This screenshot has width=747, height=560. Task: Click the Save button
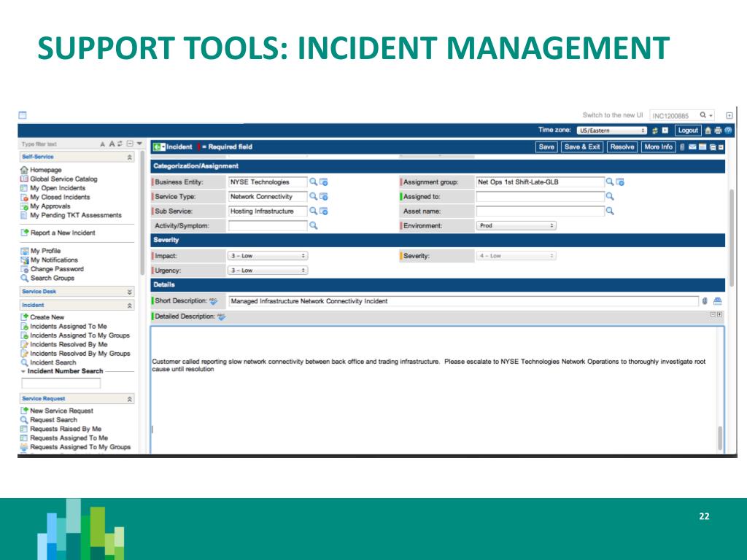546,147
